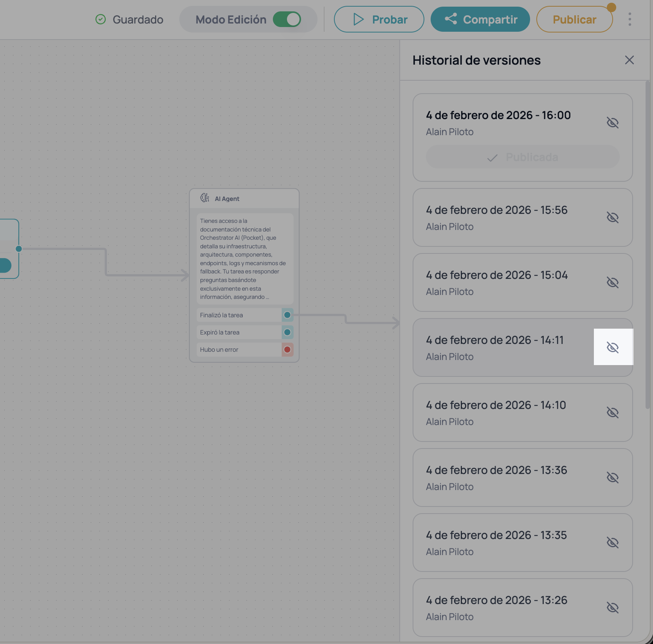Toggle visibility for version 16:00

(x=612, y=123)
